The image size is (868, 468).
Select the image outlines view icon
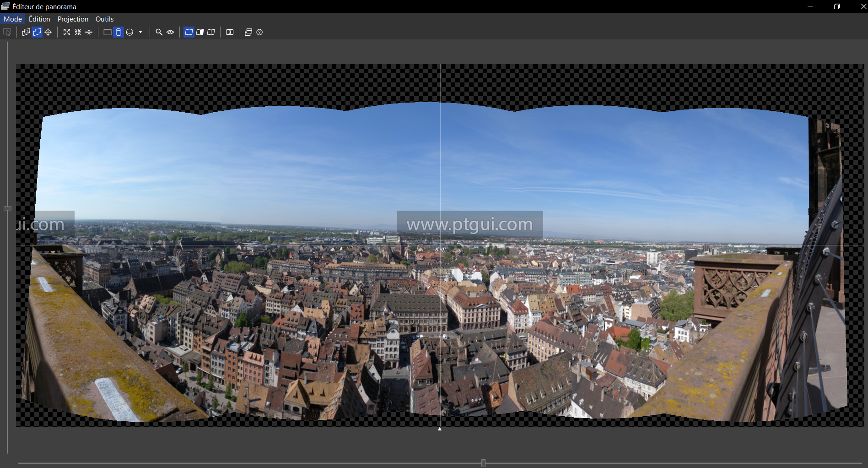point(211,32)
